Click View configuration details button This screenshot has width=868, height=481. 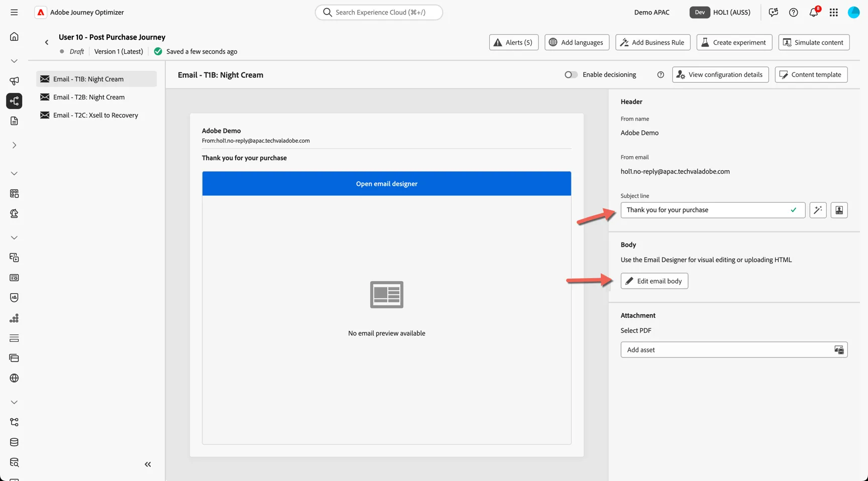click(x=720, y=74)
